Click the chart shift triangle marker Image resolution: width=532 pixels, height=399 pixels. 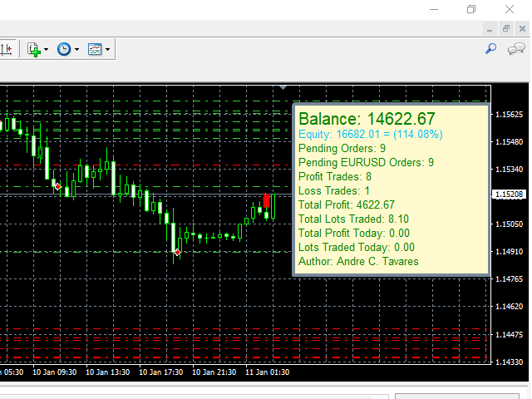tap(283, 87)
